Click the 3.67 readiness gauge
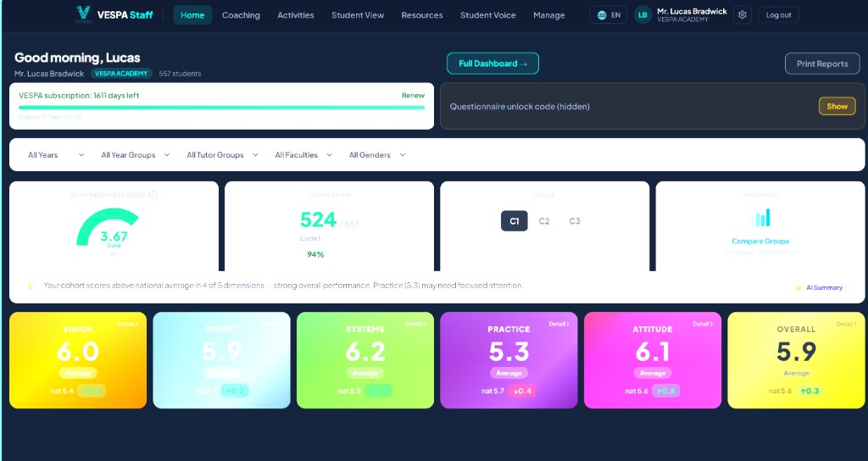868x461 pixels. coord(107,228)
